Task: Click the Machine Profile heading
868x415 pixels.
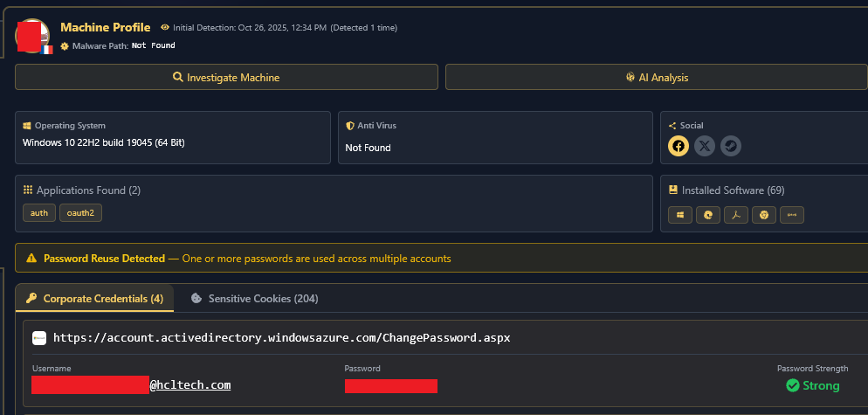Action: 105,27
